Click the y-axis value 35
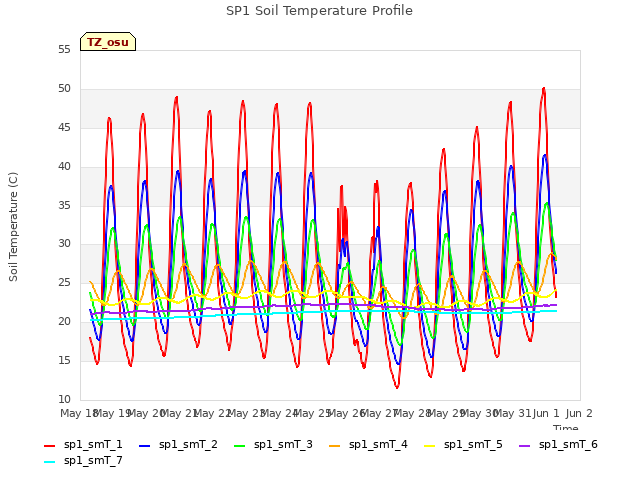This screenshot has width=640, height=480. pyautogui.click(x=64, y=205)
